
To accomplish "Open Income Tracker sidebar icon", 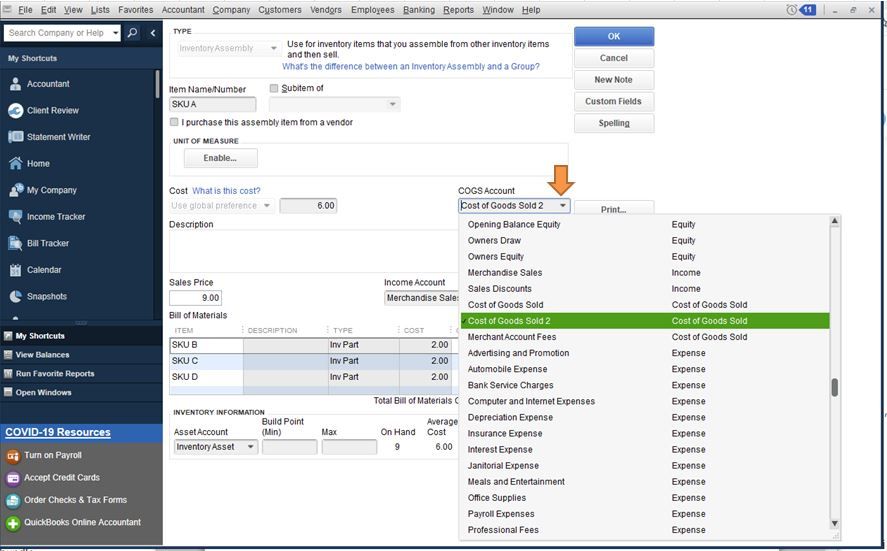I will click(x=16, y=217).
